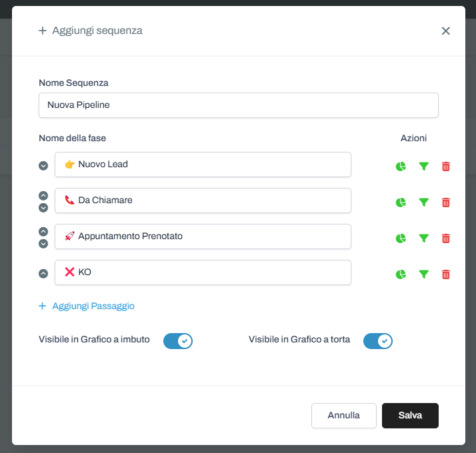Screen dimensions: 476x453
Task: Move Appuntamento Prenotato stage down
Action: point(43,244)
